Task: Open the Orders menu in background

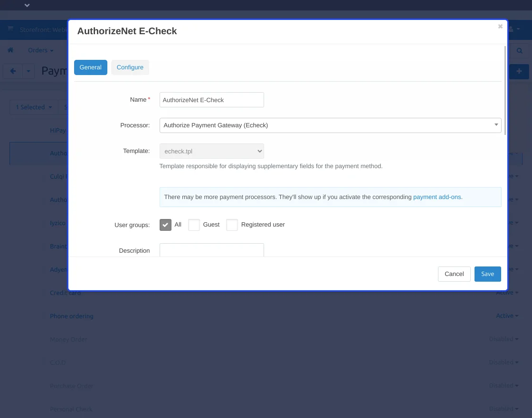Action: pyautogui.click(x=41, y=50)
